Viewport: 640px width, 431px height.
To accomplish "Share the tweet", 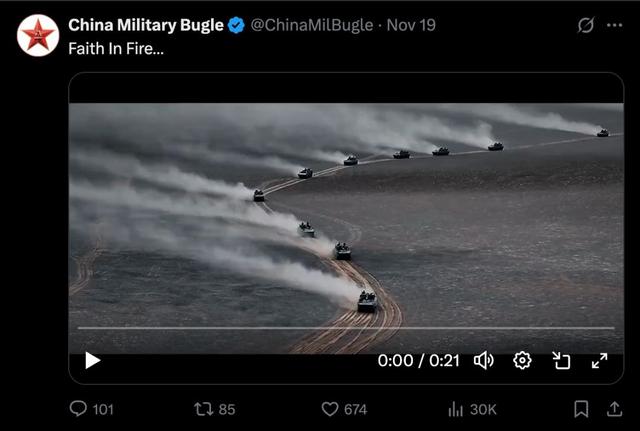I will click(614, 409).
